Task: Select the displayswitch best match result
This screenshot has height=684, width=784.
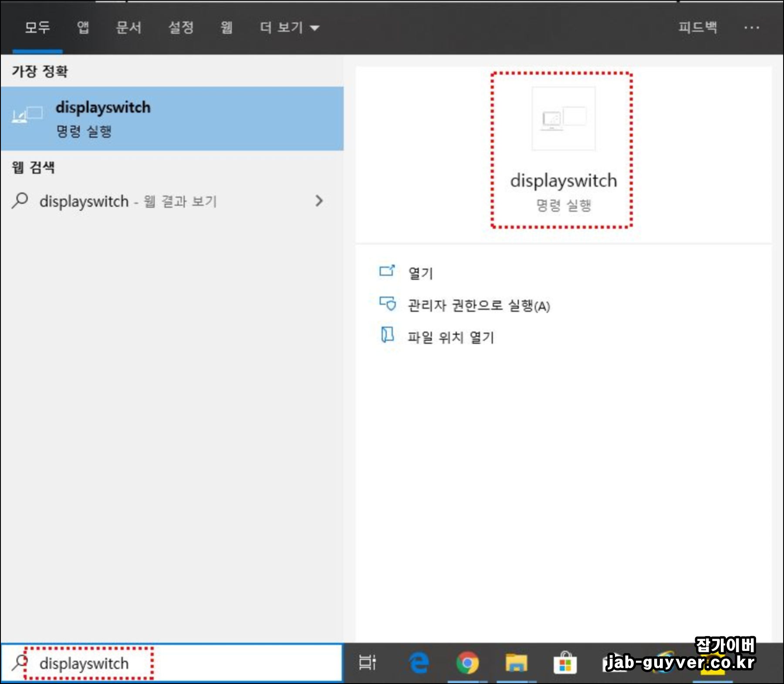Action: 172,119
